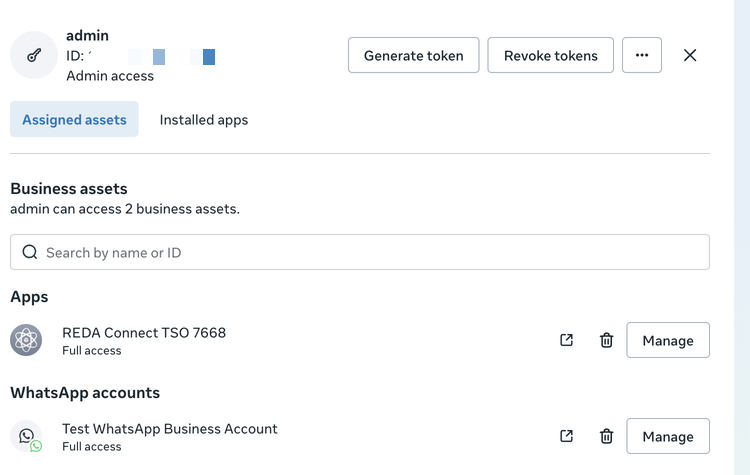Click the Revoke tokens button
This screenshot has width=750, height=475.
click(x=551, y=55)
